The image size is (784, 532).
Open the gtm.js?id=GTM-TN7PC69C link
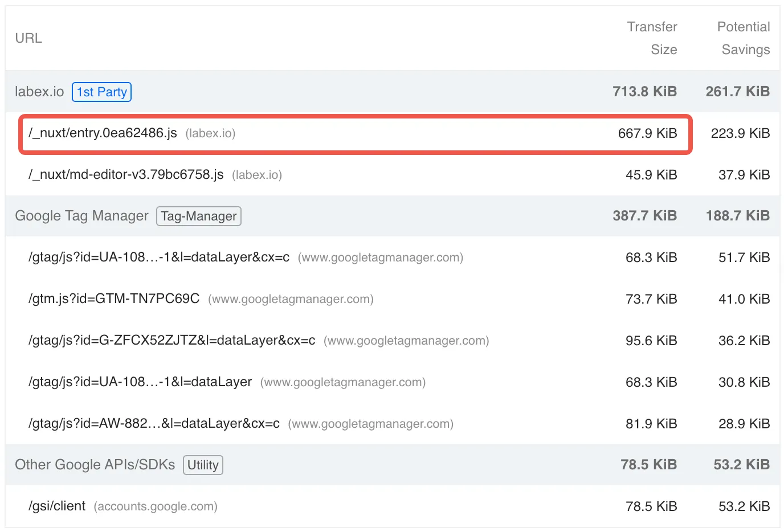pos(114,299)
